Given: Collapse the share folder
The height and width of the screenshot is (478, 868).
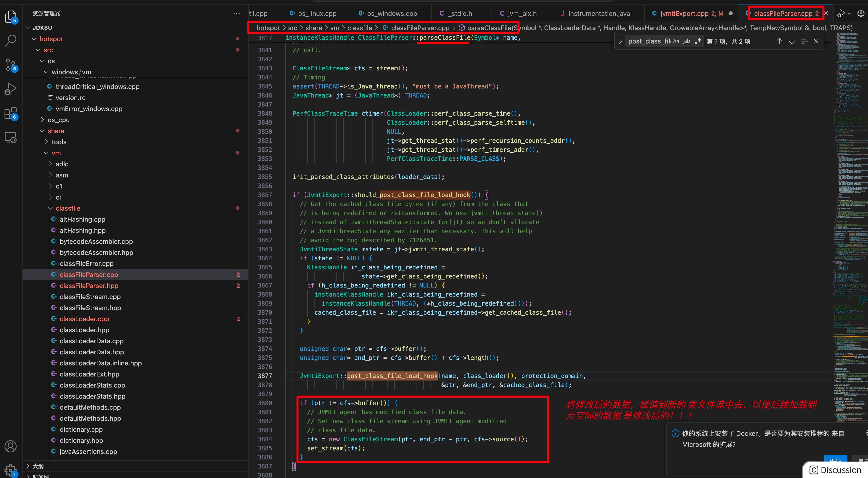Looking at the screenshot, I should (42, 131).
